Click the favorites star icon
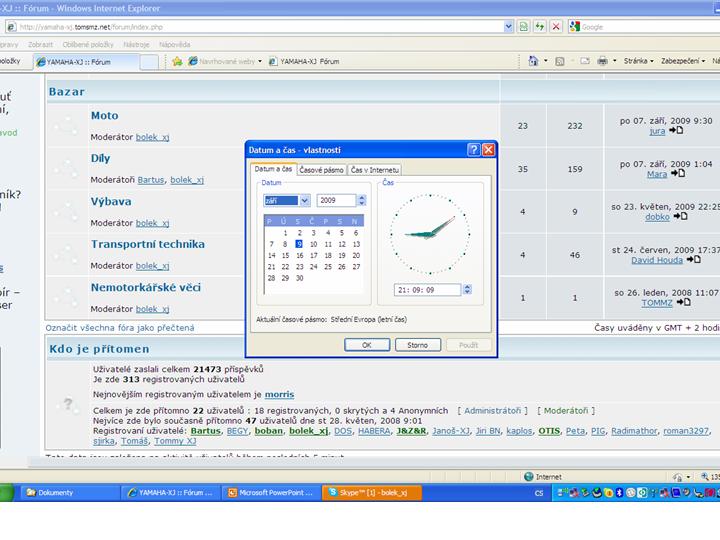This screenshot has width=720, height=540. point(177,61)
